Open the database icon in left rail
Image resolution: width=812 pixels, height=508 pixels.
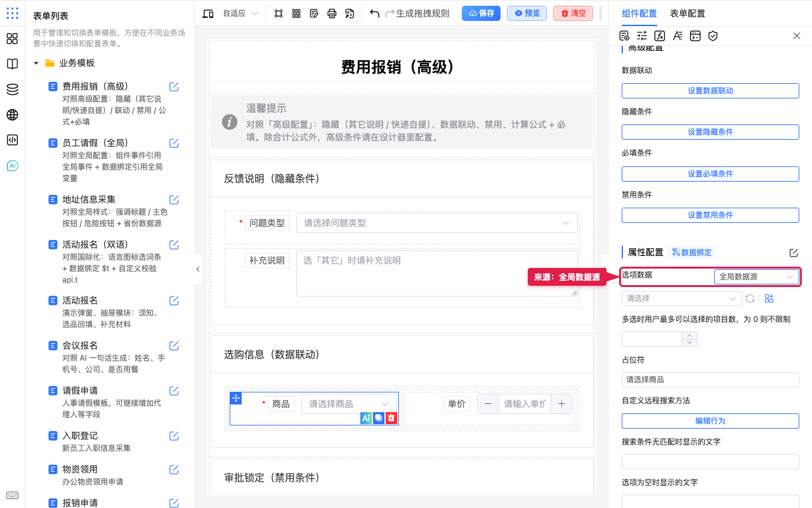click(12, 90)
